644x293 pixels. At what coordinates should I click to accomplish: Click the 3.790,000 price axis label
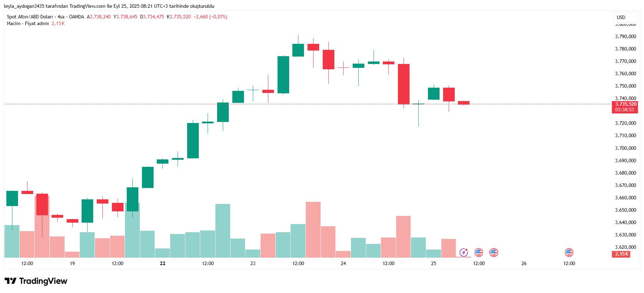click(x=625, y=36)
